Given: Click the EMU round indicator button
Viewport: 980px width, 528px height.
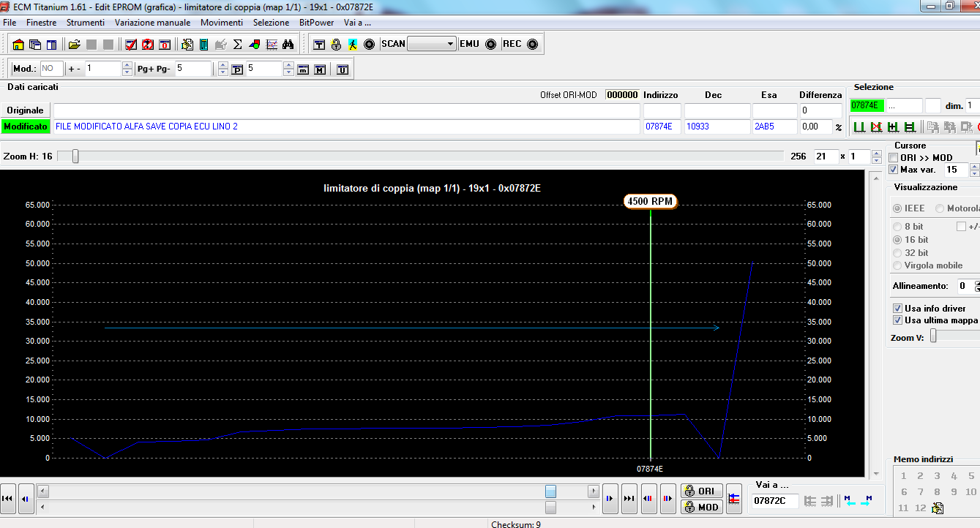Looking at the screenshot, I should pyautogui.click(x=490, y=44).
